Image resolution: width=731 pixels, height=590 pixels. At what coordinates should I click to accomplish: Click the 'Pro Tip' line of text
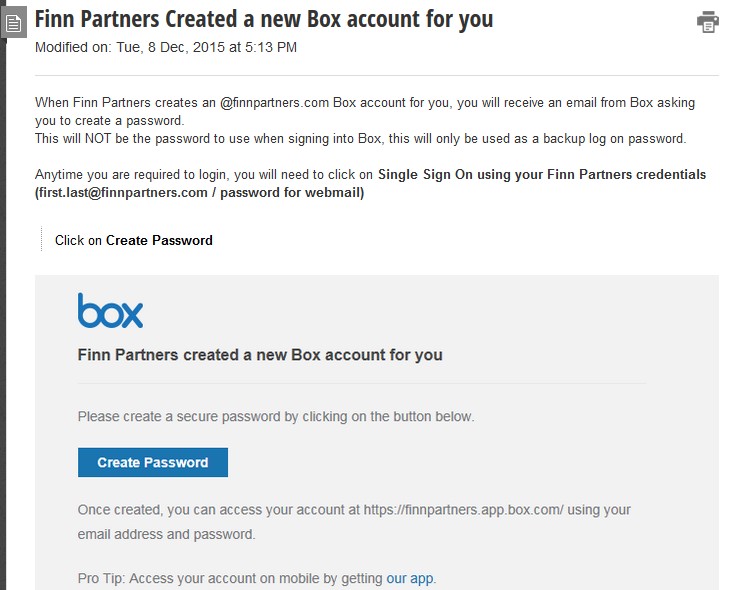pyautogui.click(x=257, y=578)
